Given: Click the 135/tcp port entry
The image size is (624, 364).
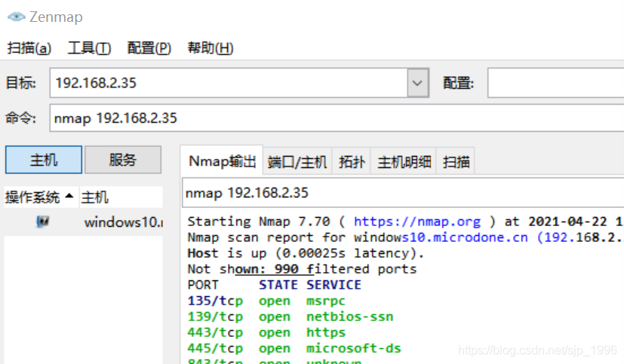Looking at the screenshot, I should click(x=215, y=301).
